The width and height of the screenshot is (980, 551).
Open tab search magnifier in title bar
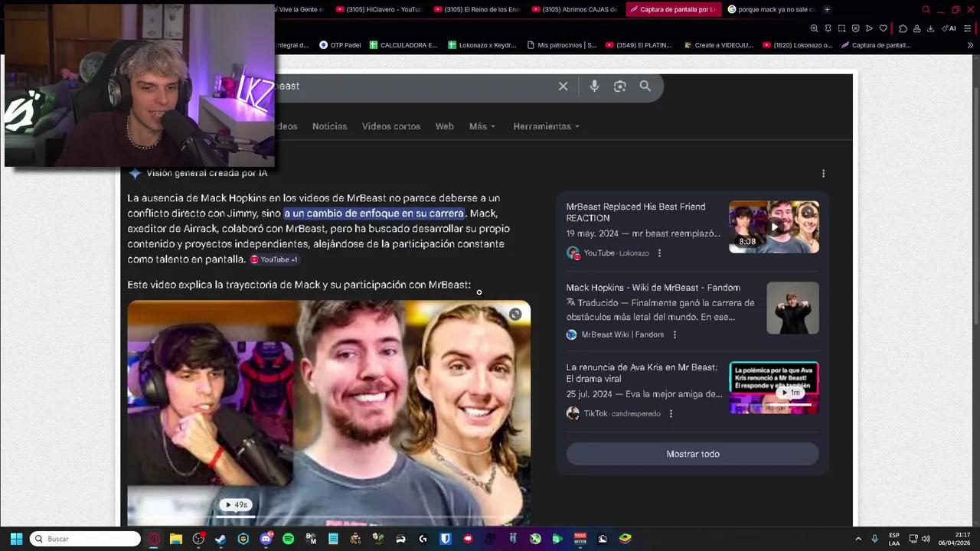(926, 9)
